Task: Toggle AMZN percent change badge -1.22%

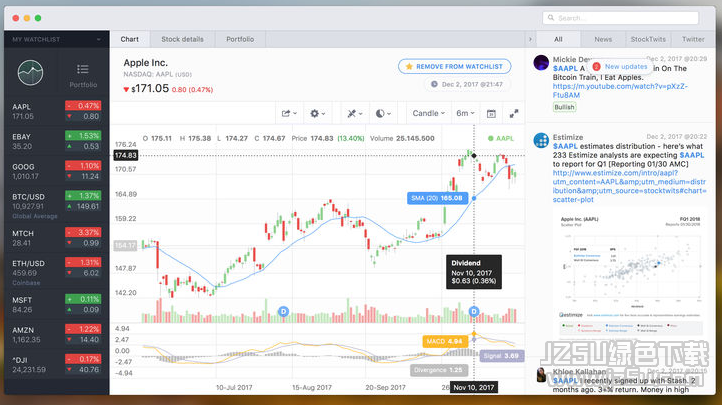Action: click(82, 329)
